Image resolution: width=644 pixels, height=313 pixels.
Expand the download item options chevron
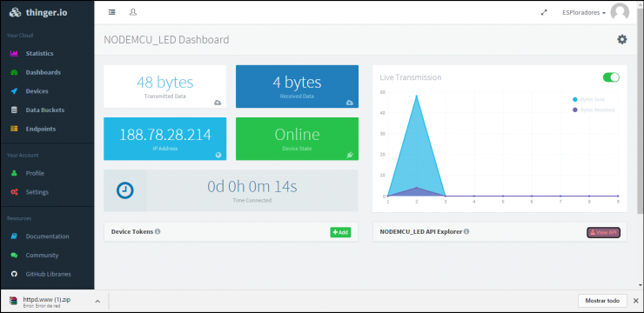coord(97,302)
